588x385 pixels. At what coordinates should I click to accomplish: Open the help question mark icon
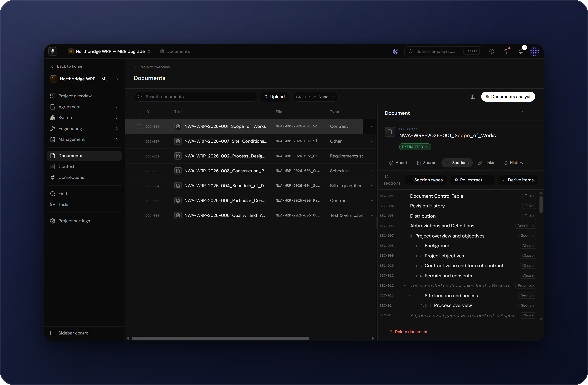492,51
